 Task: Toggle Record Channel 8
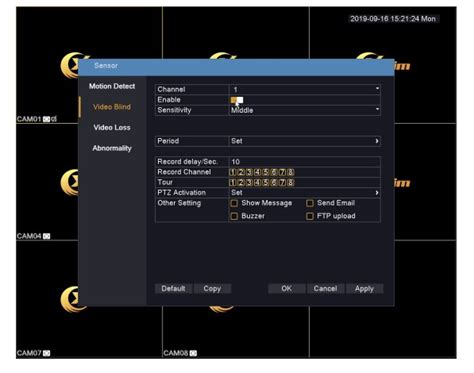291,172
